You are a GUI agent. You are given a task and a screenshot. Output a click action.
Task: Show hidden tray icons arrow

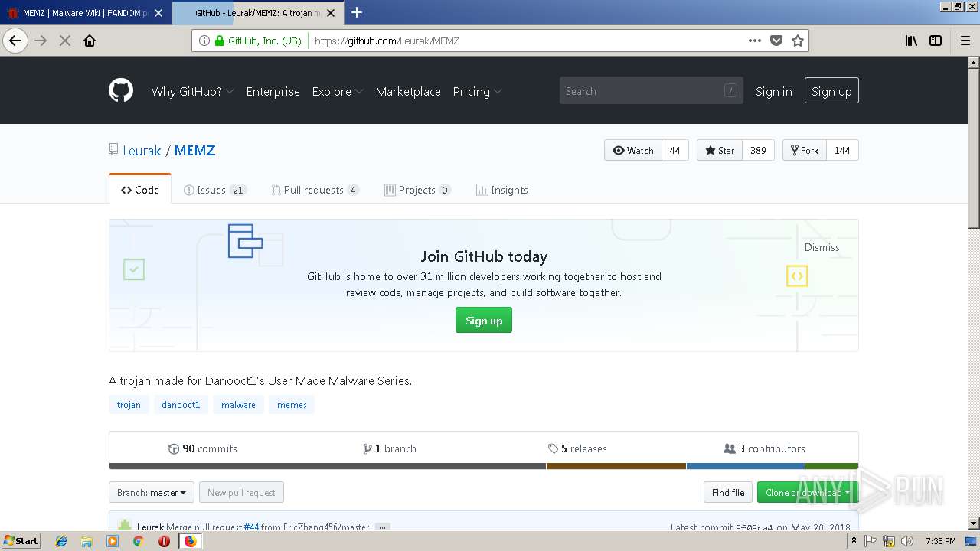click(x=854, y=541)
